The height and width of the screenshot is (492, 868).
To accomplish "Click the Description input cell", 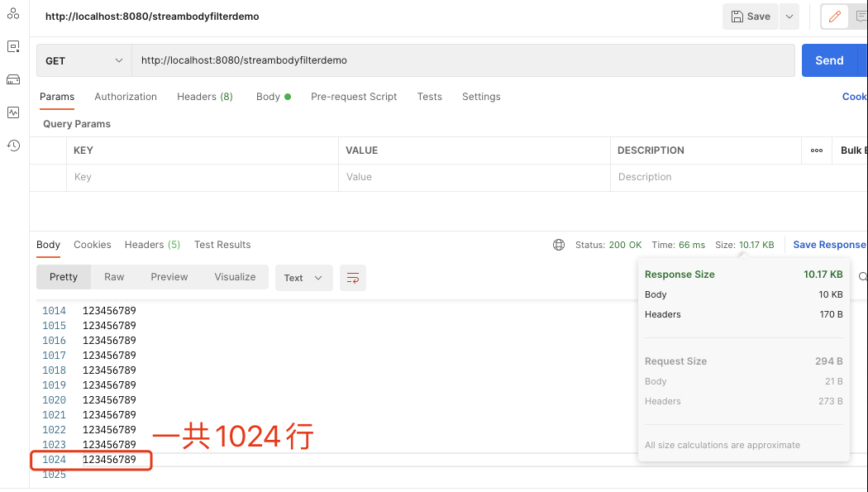I will [739, 177].
